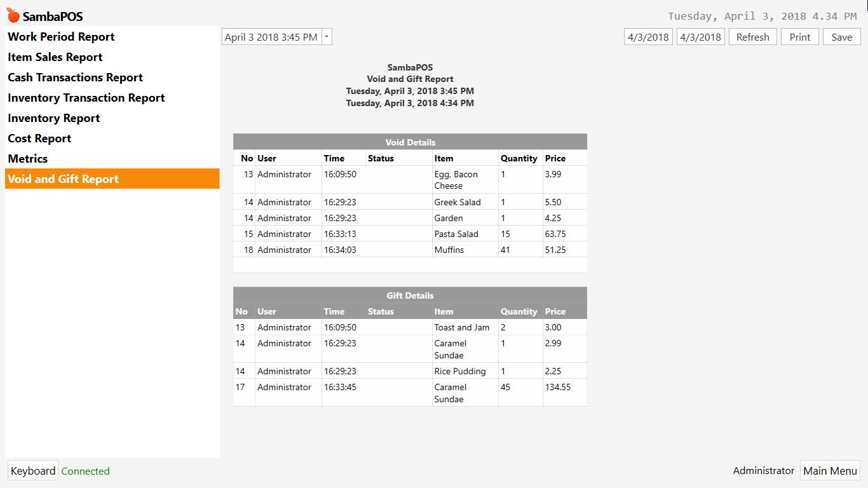Select the Work Period Report
Viewport: 868px width, 488px height.
pos(60,36)
